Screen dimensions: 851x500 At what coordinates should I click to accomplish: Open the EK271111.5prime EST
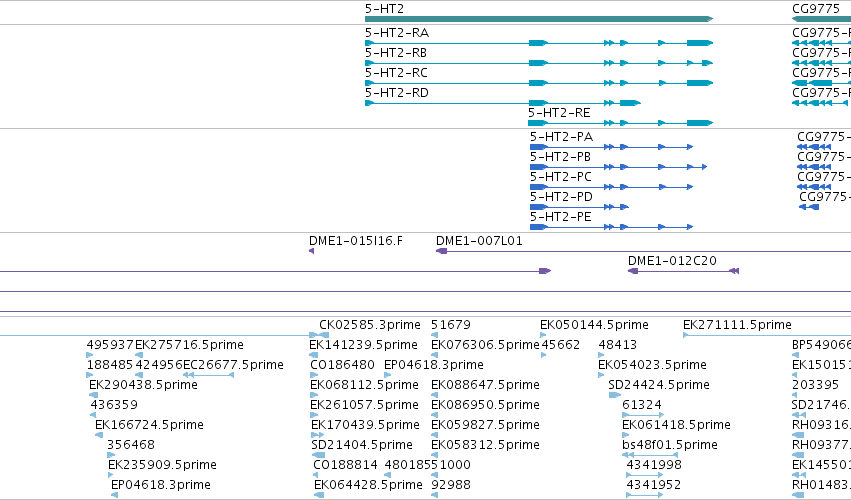pyautogui.click(x=767, y=335)
